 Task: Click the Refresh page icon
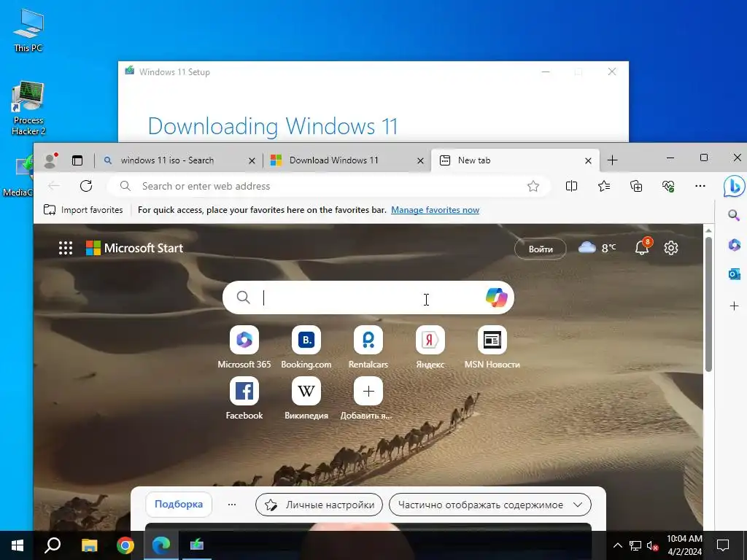click(x=86, y=186)
